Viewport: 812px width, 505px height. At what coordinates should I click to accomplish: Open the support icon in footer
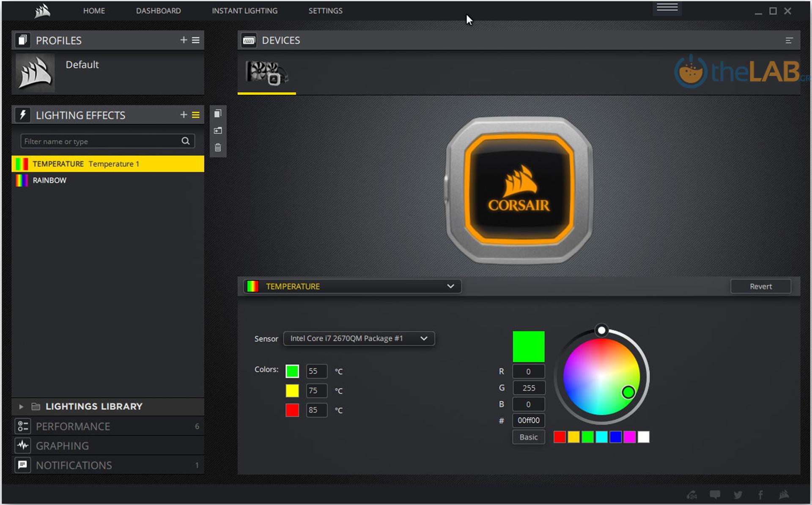[x=692, y=494]
